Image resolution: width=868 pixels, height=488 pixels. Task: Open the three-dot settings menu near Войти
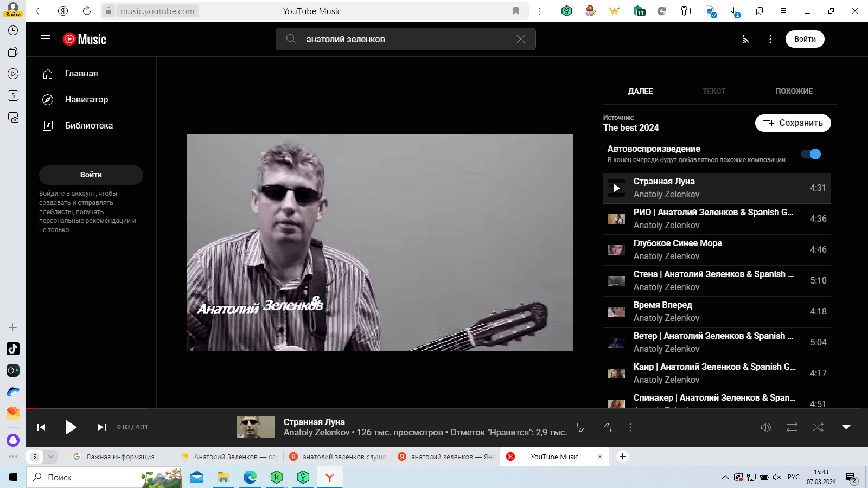click(x=770, y=39)
